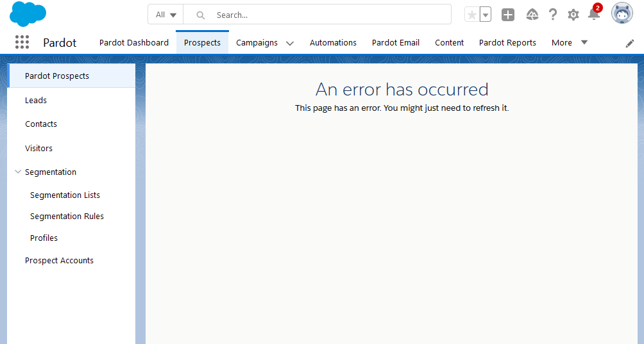This screenshot has height=344, width=644.
Task: Switch to the Content tab
Action: click(x=449, y=43)
